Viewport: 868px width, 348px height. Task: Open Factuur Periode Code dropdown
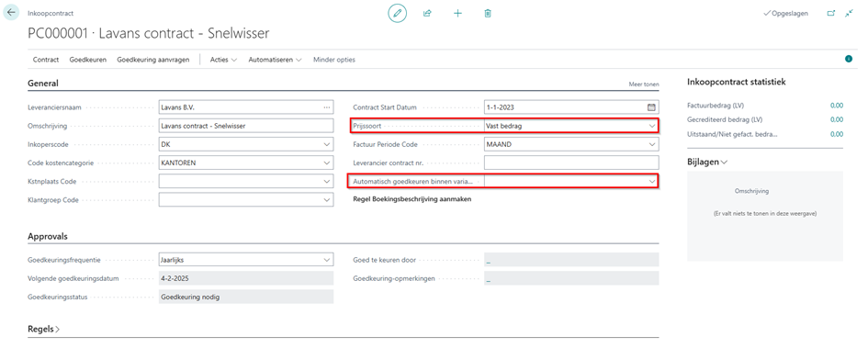(x=651, y=144)
